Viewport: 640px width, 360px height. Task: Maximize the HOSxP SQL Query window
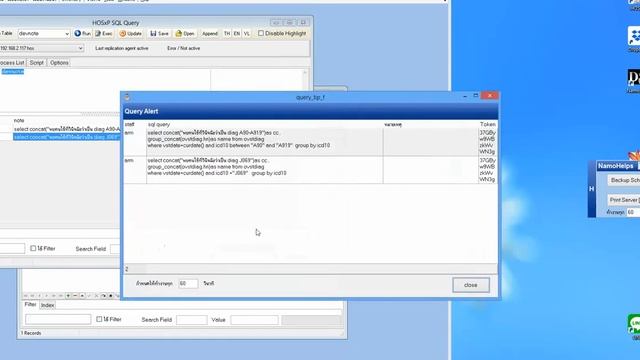click(289, 22)
